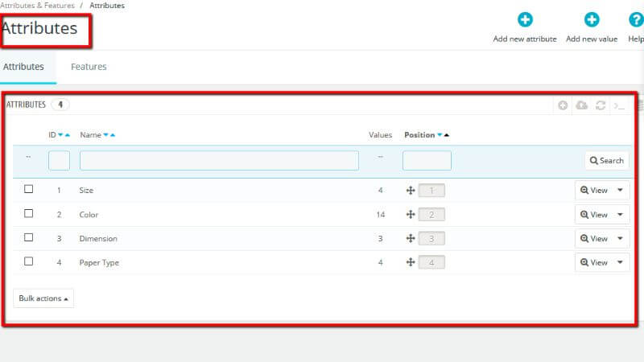Sort Position column descending arrow
The image size is (644, 362).
[x=440, y=135]
